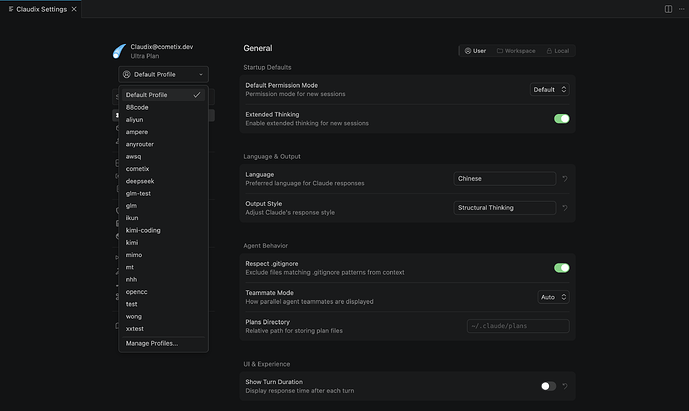Choose the nhh profile
Image resolution: width=689 pixels, height=411 pixels.
[x=163, y=280]
